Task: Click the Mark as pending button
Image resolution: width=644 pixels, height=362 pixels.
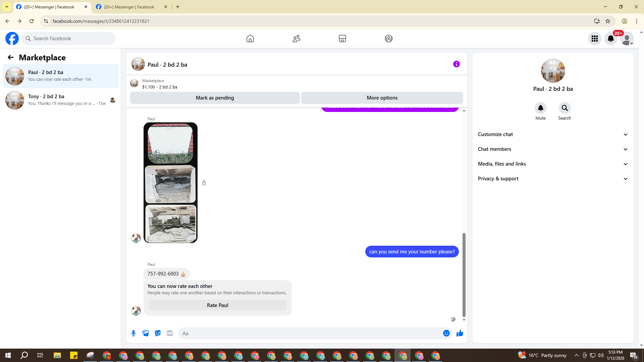Action: coord(215,98)
